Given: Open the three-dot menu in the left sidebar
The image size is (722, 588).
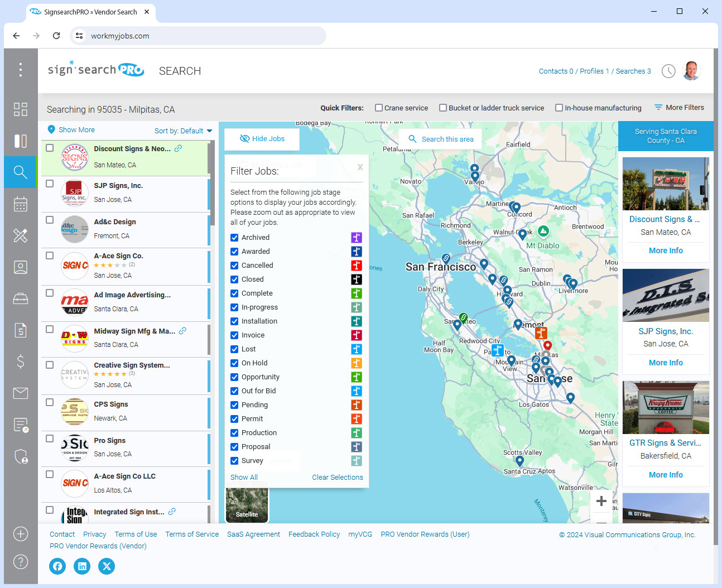Looking at the screenshot, I should [21, 70].
